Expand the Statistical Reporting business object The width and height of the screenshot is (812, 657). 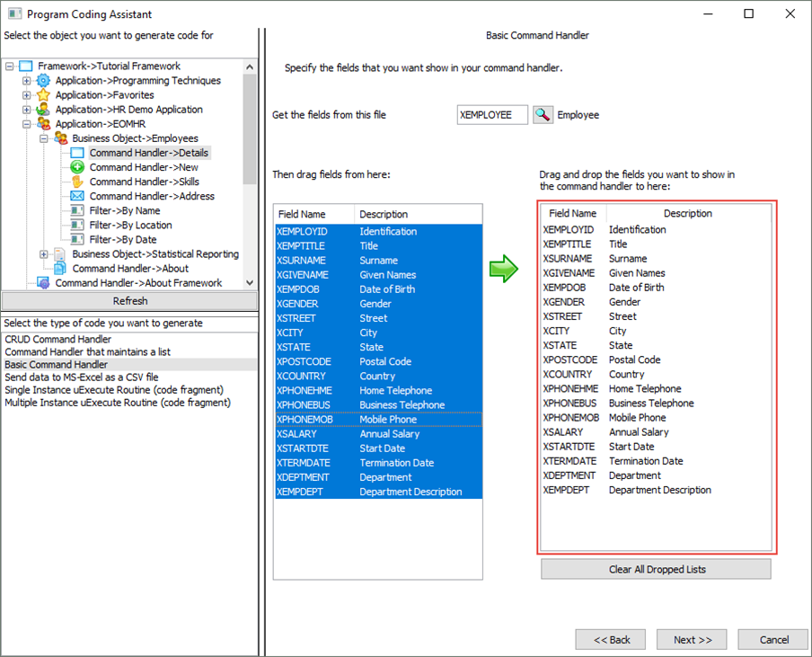43,253
